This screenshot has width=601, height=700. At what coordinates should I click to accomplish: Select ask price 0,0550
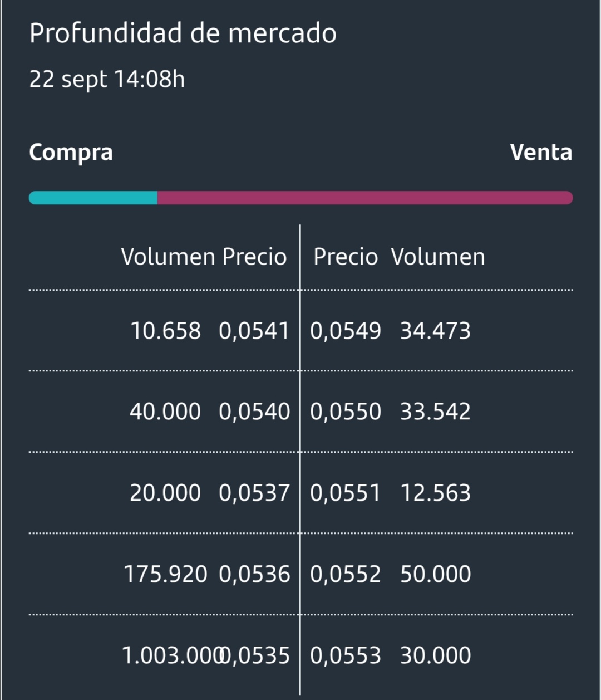click(x=346, y=412)
